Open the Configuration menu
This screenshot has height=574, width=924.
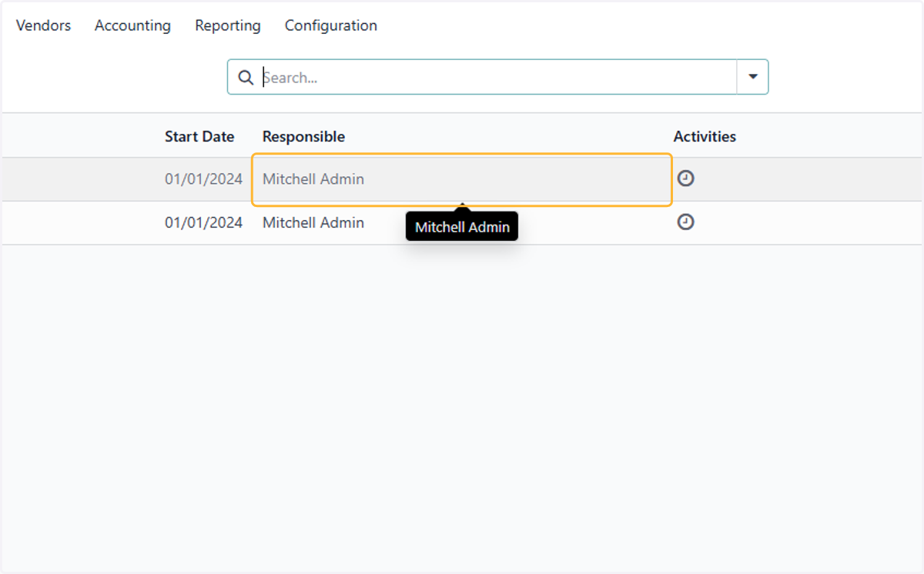click(x=331, y=25)
